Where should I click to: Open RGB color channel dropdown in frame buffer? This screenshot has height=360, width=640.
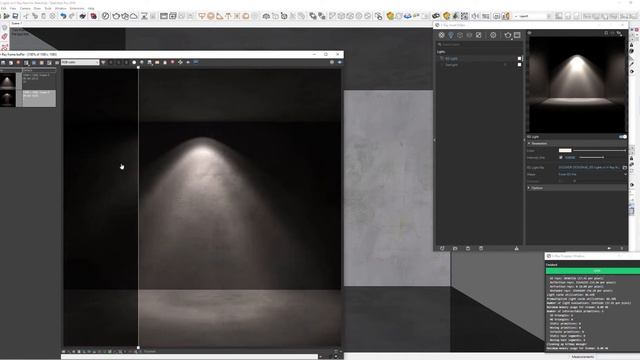(80, 62)
